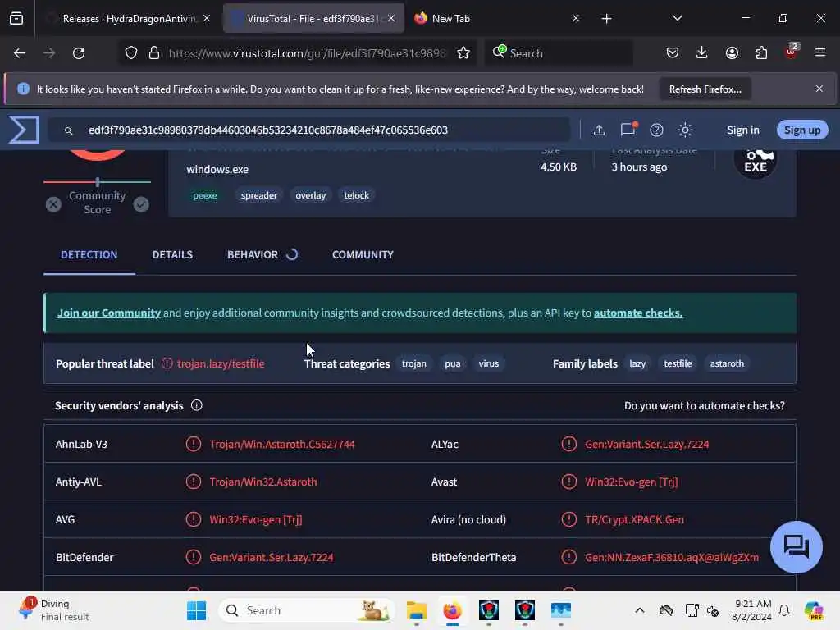Open the COMMUNITY tab
This screenshot has height=630, width=840.
[x=363, y=255]
